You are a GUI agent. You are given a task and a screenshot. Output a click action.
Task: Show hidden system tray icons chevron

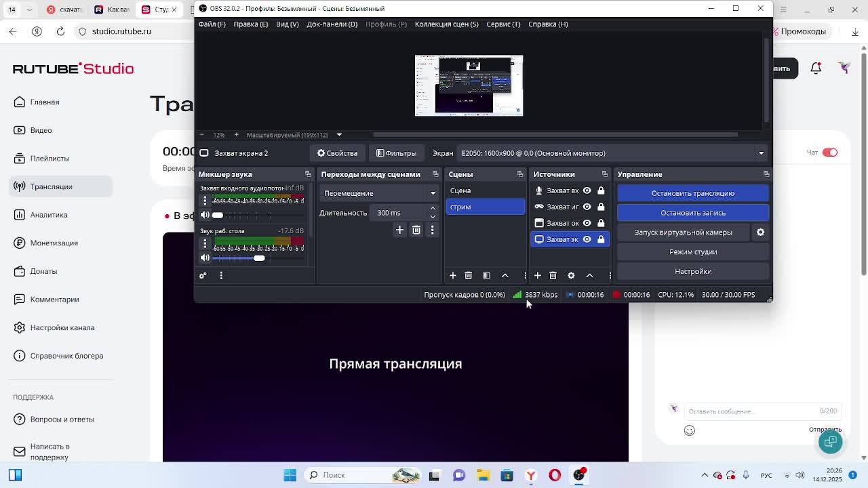click(705, 475)
